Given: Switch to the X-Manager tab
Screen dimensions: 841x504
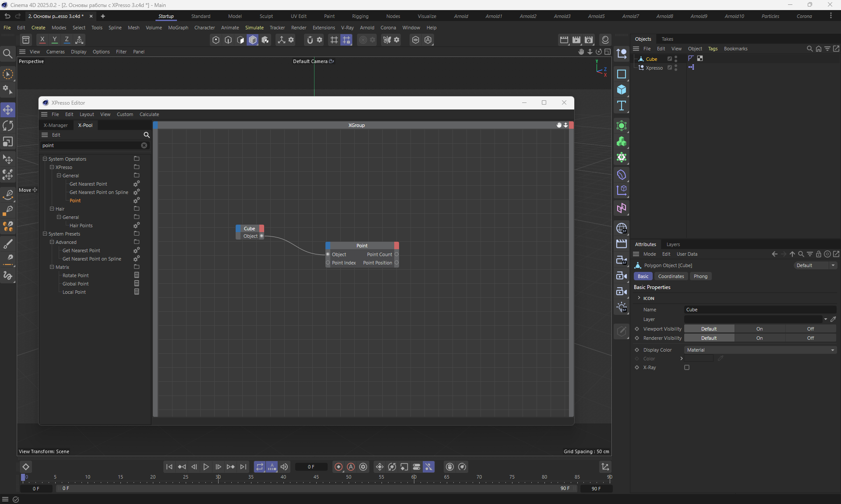Looking at the screenshot, I should (56, 125).
